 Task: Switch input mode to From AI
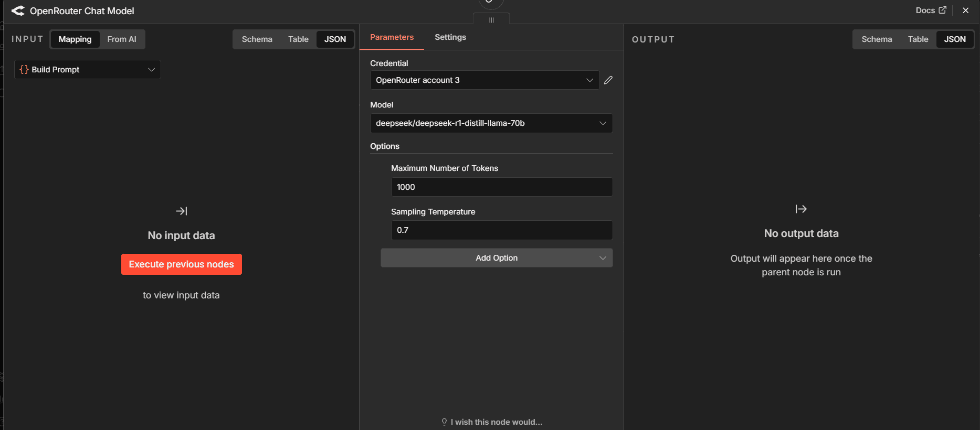click(122, 39)
